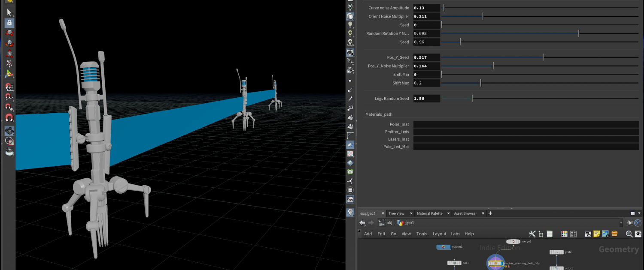Click the Poles_mat input field

pyautogui.click(x=526, y=124)
